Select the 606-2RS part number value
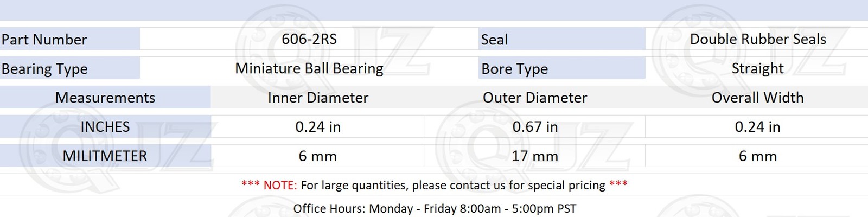The image size is (868, 217). [x=309, y=39]
